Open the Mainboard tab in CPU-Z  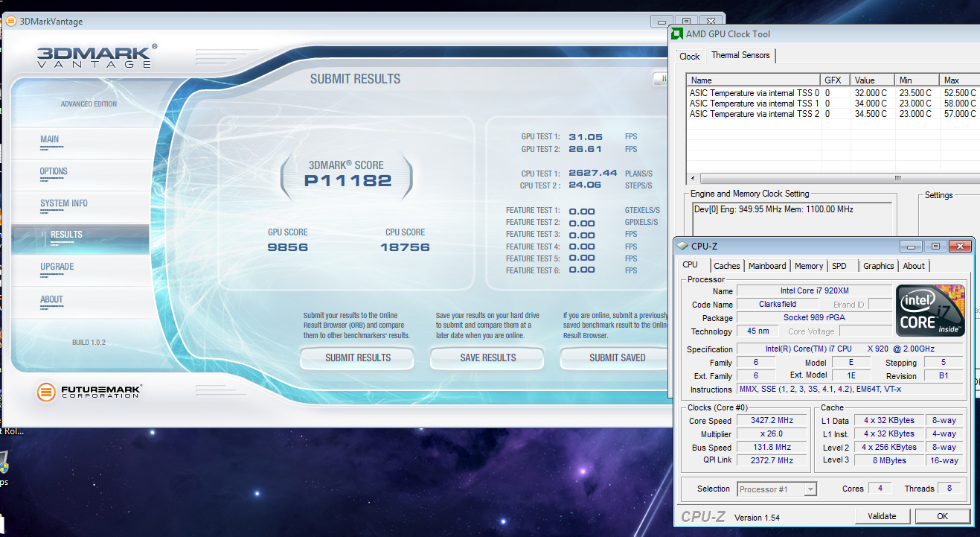click(767, 266)
